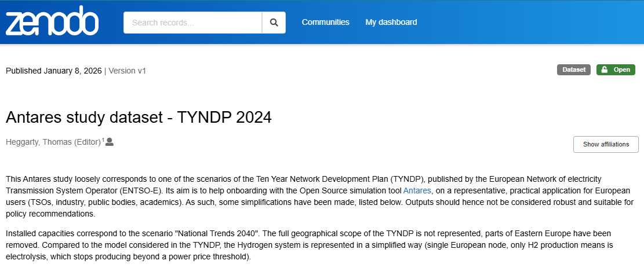Viewport: 644px width, 275px height.
Task: Click the Zenodo logo
Action: pos(52,21)
